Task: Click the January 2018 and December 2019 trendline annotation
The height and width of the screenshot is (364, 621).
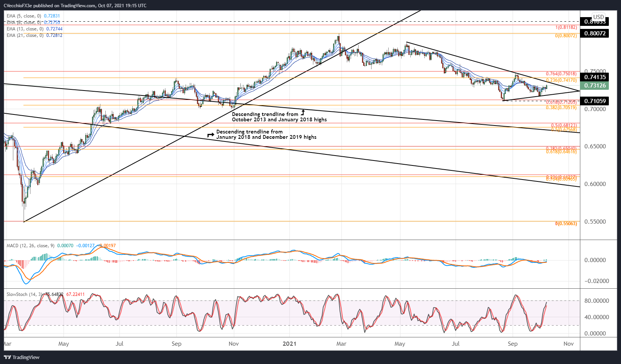Action: 266,134
